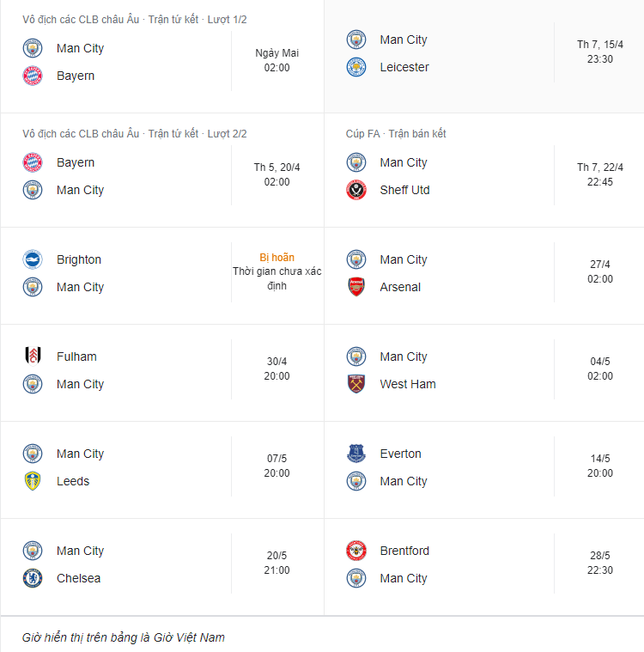The width and height of the screenshot is (644, 652).
Task: Select the Arsenal team name
Action: tap(400, 287)
